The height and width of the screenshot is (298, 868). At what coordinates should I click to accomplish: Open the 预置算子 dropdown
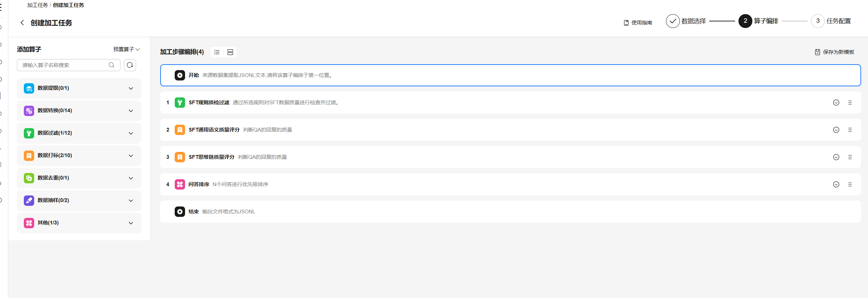[126, 49]
